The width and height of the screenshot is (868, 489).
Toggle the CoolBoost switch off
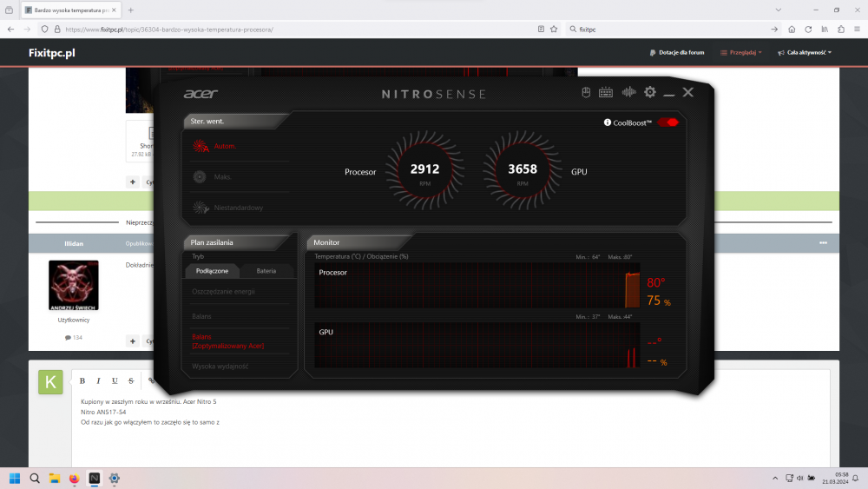tap(667, 122)
